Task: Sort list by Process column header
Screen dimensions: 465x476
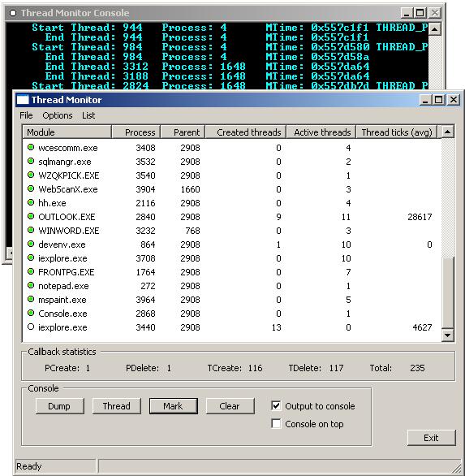Action: [x=136, y=132]
